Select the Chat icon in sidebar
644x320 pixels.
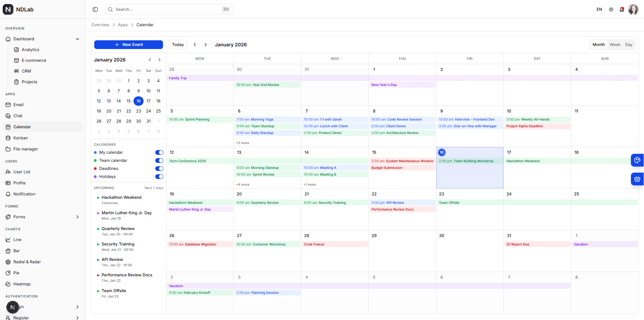8,116
